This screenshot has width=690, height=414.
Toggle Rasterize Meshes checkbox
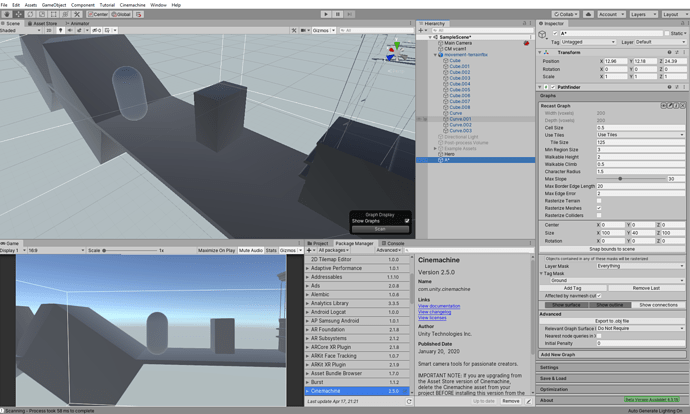click(x=599, y=208)
